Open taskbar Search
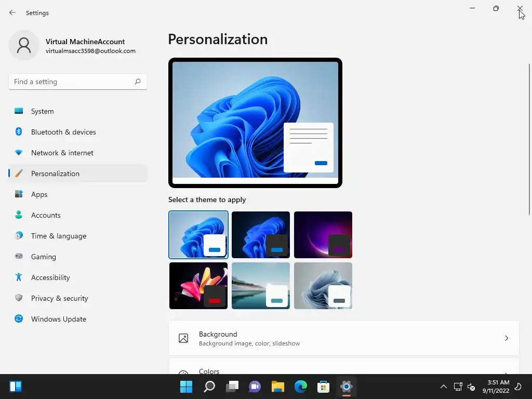 pos(209,387)
